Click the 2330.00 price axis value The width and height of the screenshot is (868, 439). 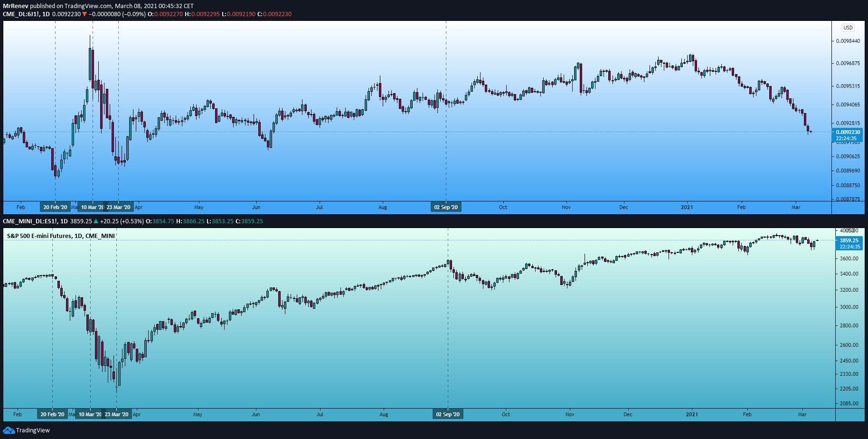coord(849,374)
